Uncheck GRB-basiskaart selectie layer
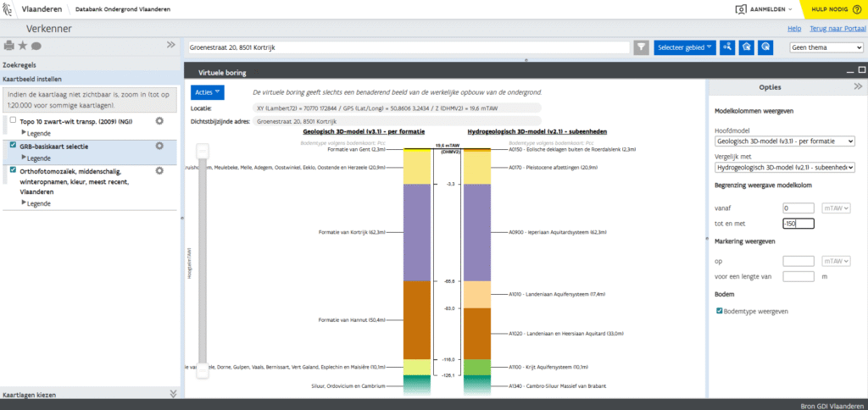The width and height of the screenshot is (868, 410). point(13,146)
